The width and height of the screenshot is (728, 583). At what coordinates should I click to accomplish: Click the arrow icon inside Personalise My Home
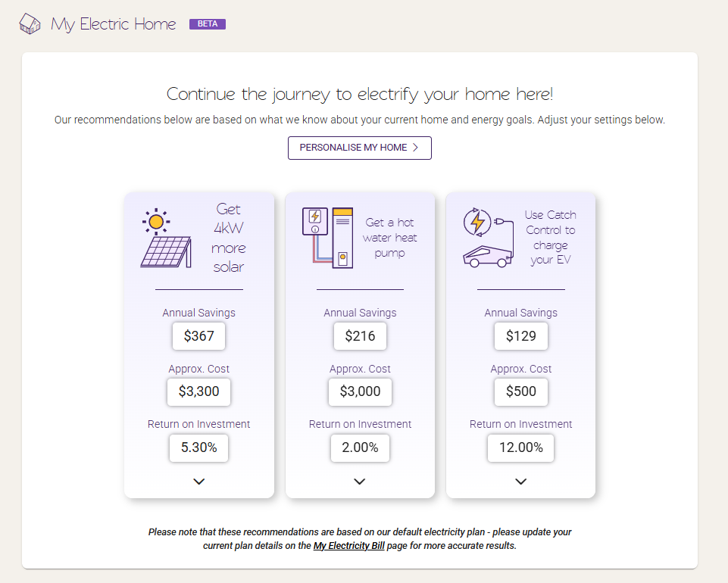[x=416, y=148]
